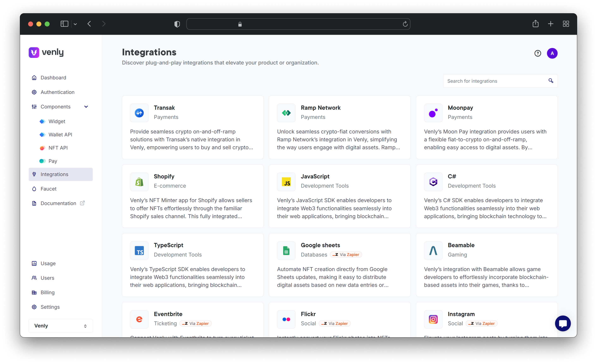Viewport: 597px width, 364px height.
Task: Click the search magnifier icon
Action: pyautogui.click(x=551, y=81)
